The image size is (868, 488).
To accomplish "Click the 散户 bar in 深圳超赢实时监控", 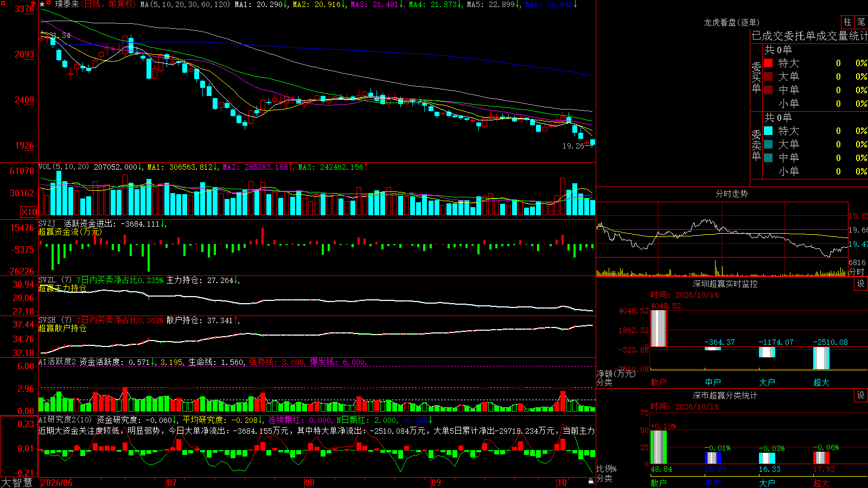I will [659, 328].
